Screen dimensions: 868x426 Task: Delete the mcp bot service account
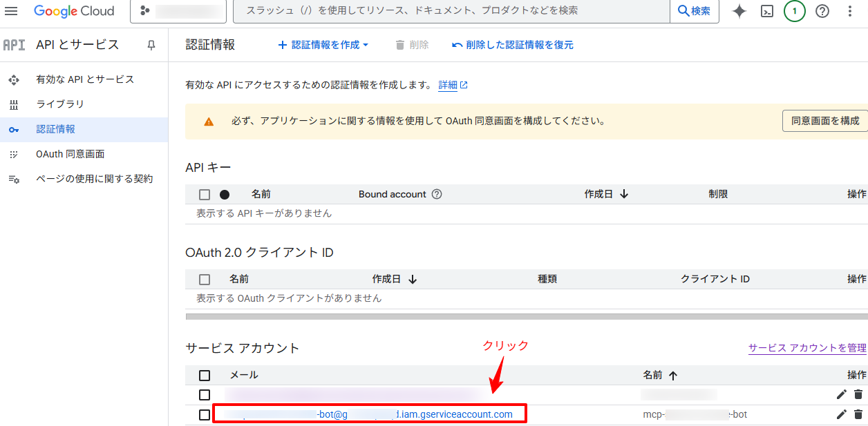coord(858,414)
